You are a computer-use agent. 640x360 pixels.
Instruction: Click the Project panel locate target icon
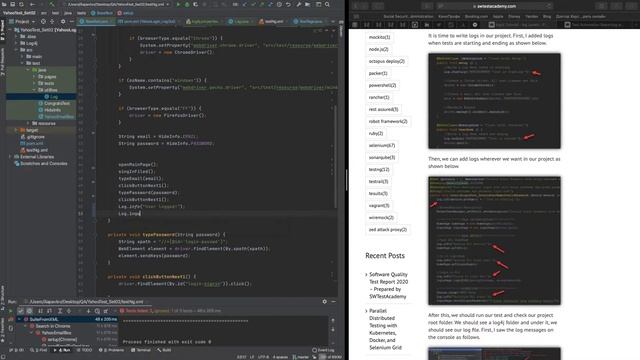coord(43,21)
